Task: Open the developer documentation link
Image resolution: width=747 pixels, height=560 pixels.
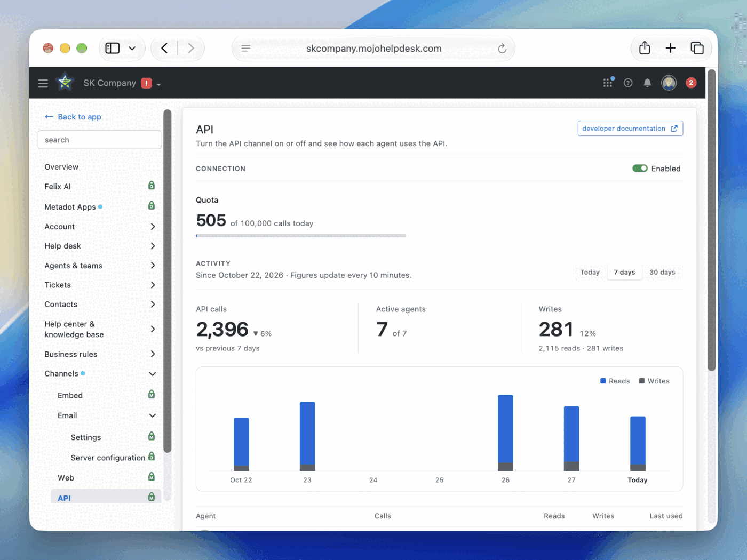Action: click(630, 129)
